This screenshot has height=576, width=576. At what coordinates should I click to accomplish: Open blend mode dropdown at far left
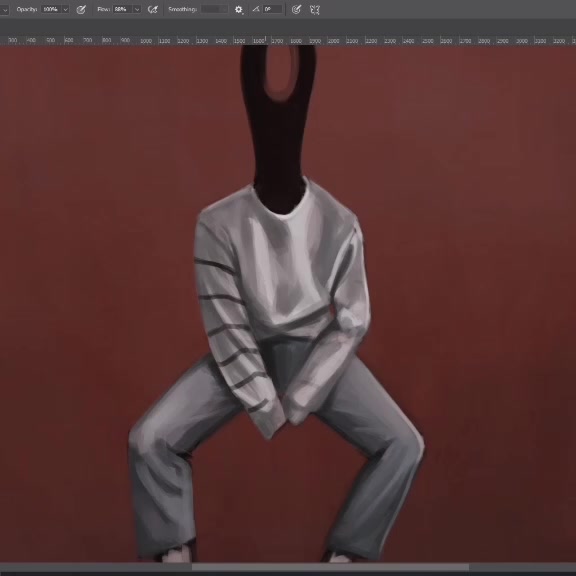(4, 10)
